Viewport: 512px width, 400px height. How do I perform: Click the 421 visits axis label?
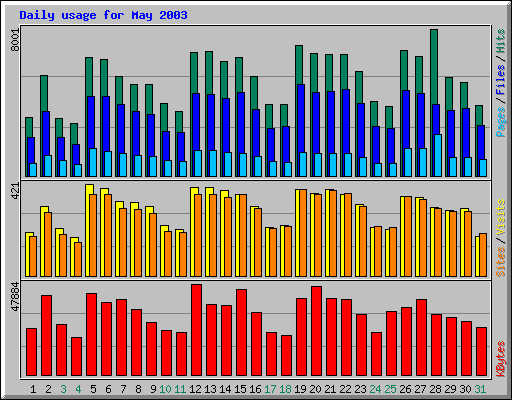click(15, 191)
